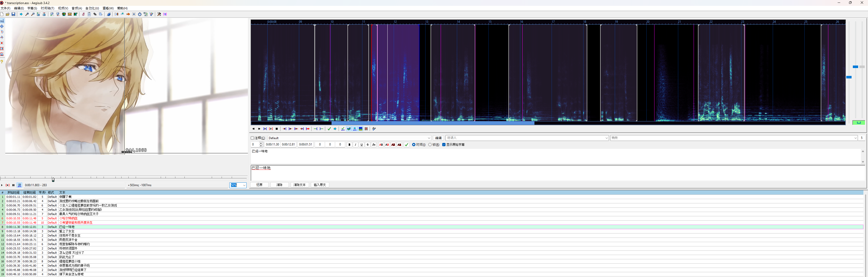Viewport: 868px width, 277px height.
Task: Select the 帧 frame radio button
Action: point(430,145)
